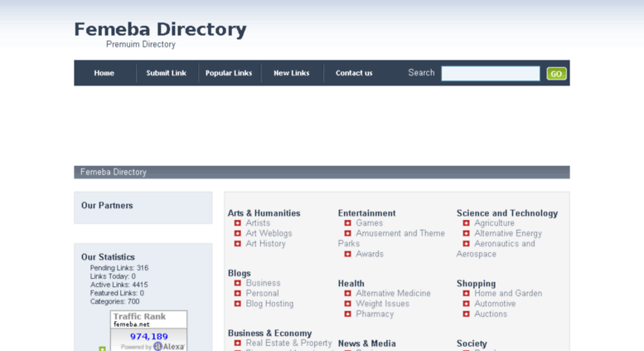The height and width of the screenshot is (351, 644).
Task: Click the red bullet beside Alternative Medicine
Action: tap(347, 294)
